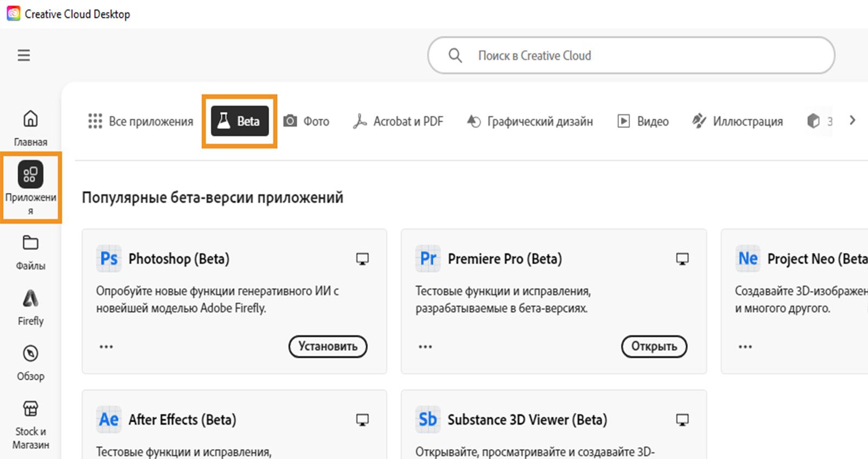Click the Premiere Pro (Beta) Pr icon

pos(428,258)
